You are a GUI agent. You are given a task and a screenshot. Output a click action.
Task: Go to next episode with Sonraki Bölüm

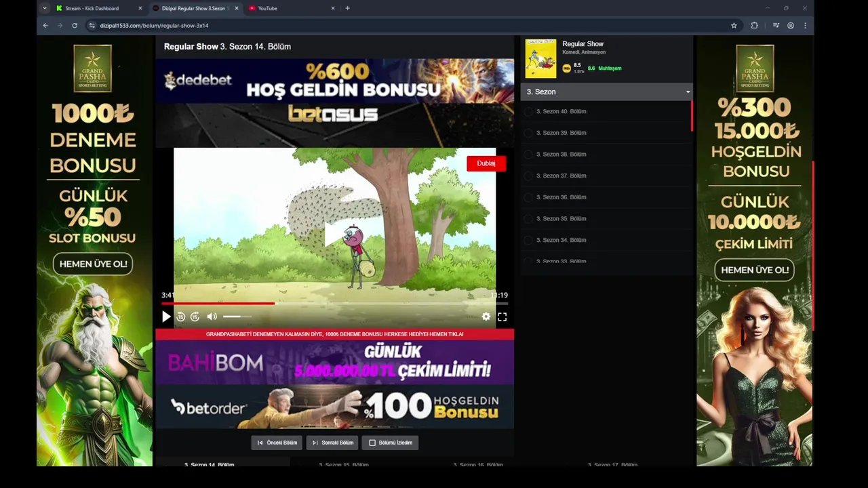(x=332, y=443)
